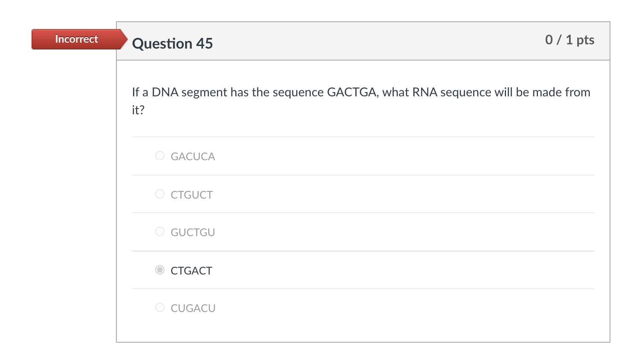Select the GACUCA radio button
This screenshot has height=364, width=636.
pyautogui.click(x=160, y=156)
